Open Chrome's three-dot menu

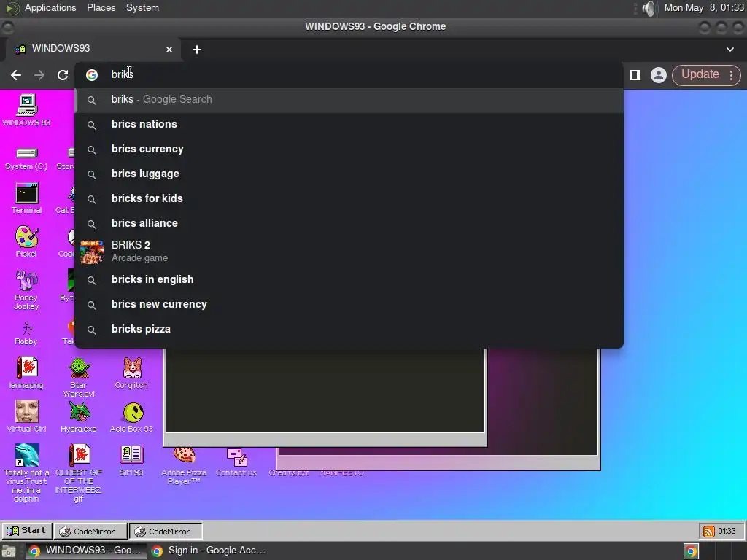(x=731, y=75)
